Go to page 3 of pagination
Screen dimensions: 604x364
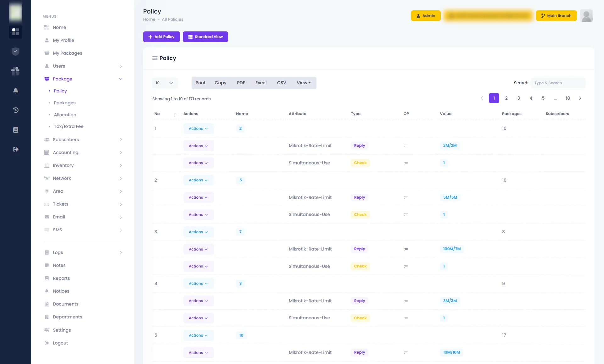tap(518, 98)
